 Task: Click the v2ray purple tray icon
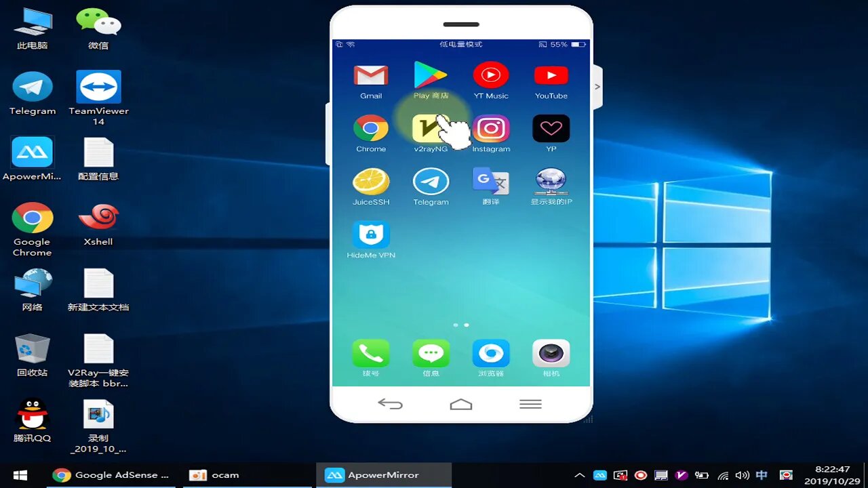click(682, 475)
